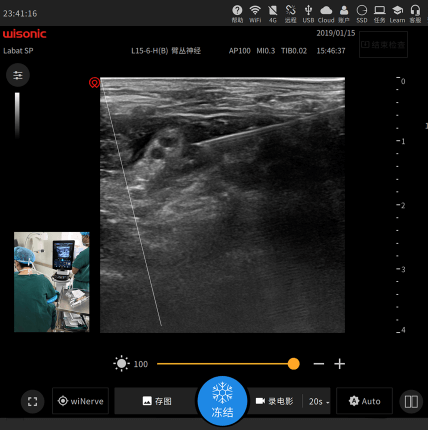428x430 pixels.
Task: Open the Cloud icon
Action: click(326, 14)
